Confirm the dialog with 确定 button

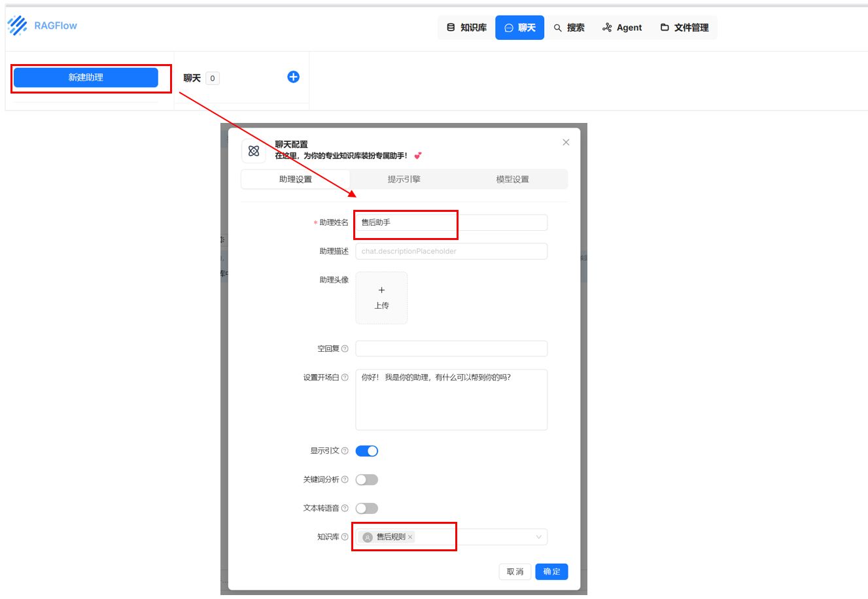tap(551, 571)
